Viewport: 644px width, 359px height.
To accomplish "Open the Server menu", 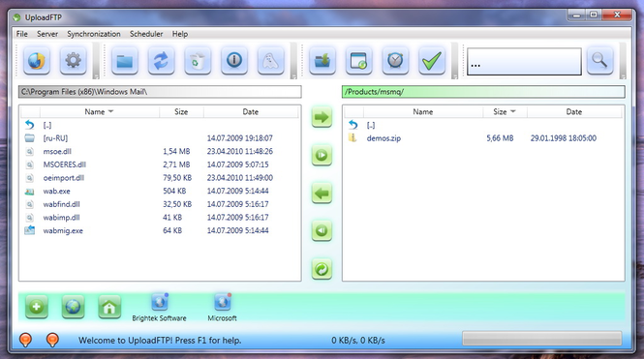I will pyautogui.click(x=47, y=34).
